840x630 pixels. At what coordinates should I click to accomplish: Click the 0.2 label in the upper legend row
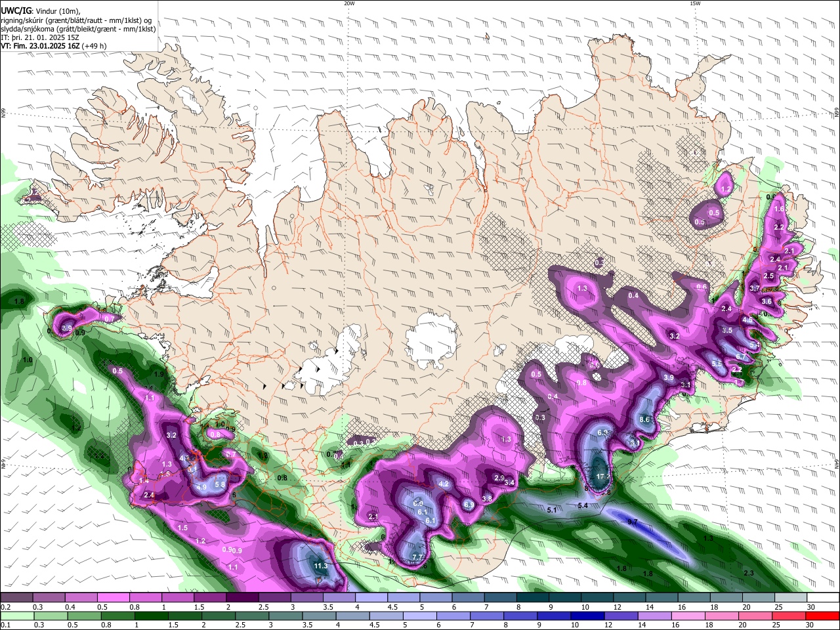pos(6,608)
